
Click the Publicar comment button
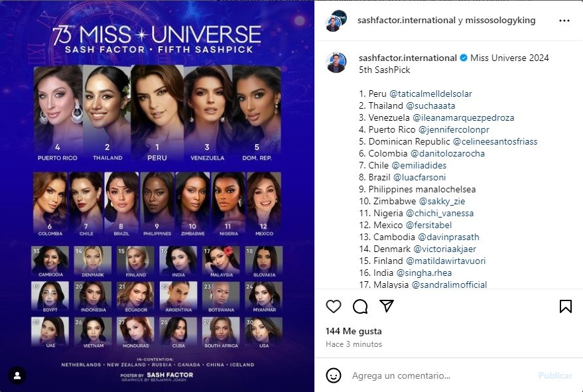pos(555,375)
